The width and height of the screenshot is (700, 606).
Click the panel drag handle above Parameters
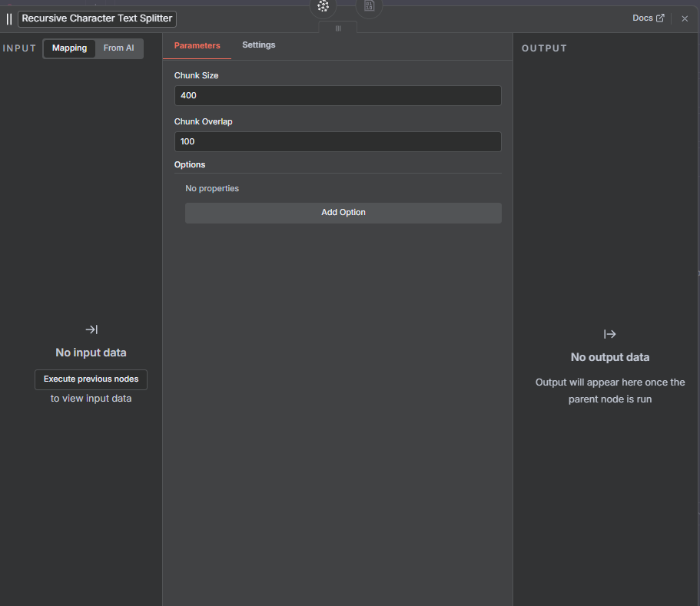[x=338, y=28]
